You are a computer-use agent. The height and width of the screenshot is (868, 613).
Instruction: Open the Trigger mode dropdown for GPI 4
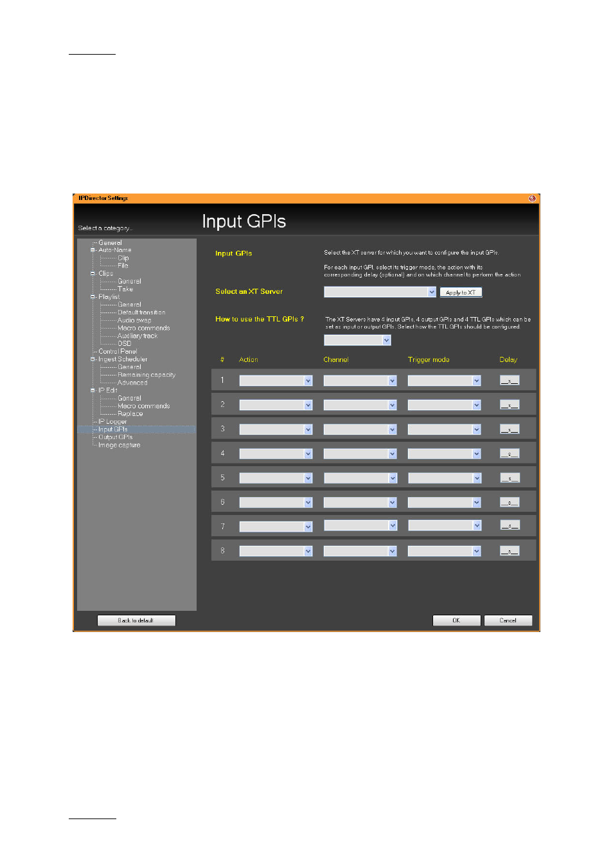[x=444, y=454]
